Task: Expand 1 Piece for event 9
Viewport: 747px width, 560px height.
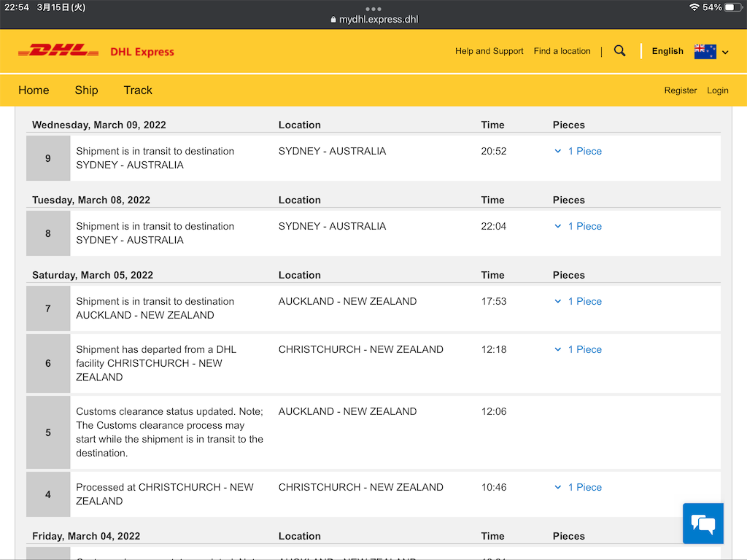Action: (x=578, y=151)
